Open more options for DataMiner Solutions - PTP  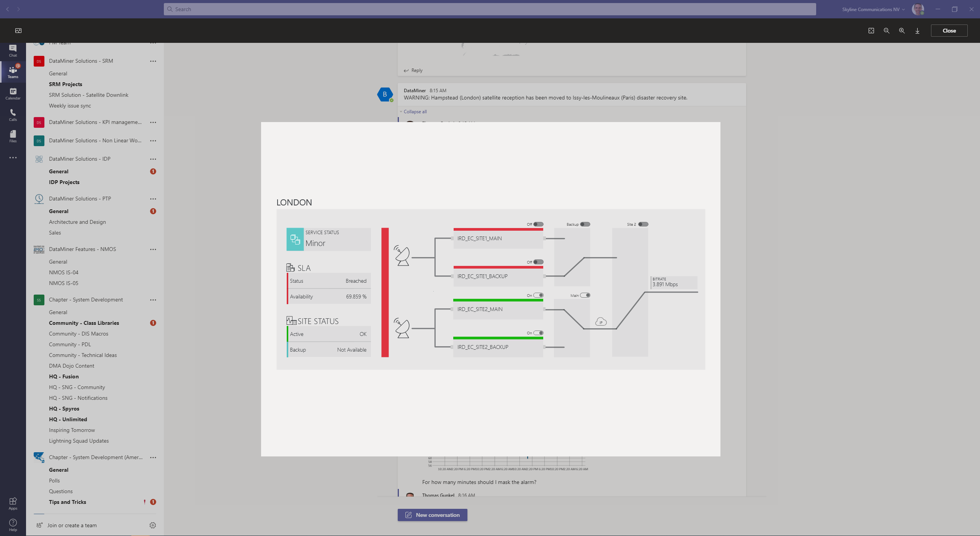[x=153, y=199]
